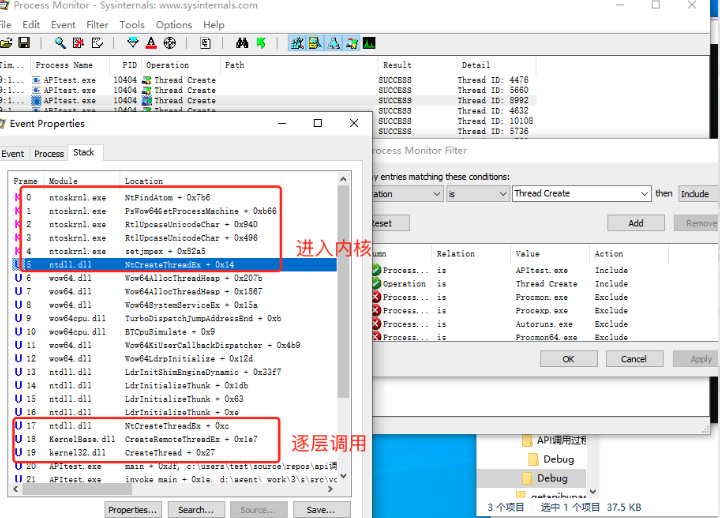Toggle the Autoruns.exe Exclude filter entry
The width and height of the screenshot is (720, 518).
click(377, 324)
